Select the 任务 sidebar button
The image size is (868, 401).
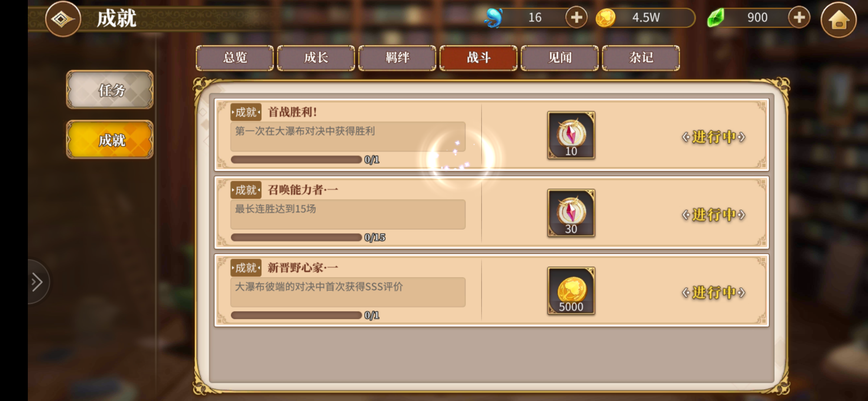[110, 90]
